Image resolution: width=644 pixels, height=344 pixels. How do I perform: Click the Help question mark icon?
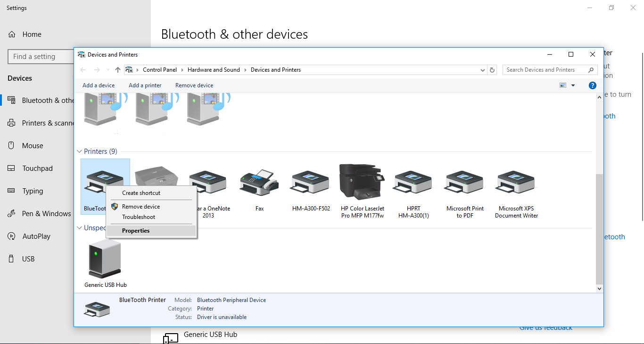click(x=593, y=85)
